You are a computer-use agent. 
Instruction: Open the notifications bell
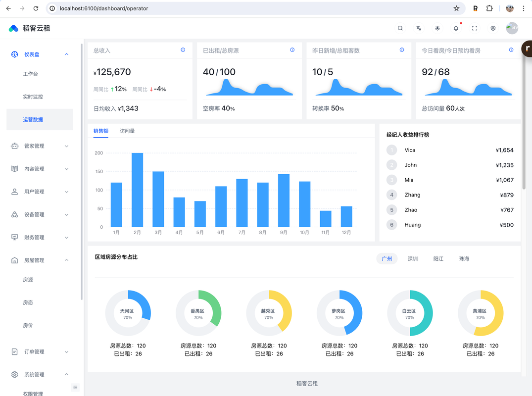[x=456, y=28]
